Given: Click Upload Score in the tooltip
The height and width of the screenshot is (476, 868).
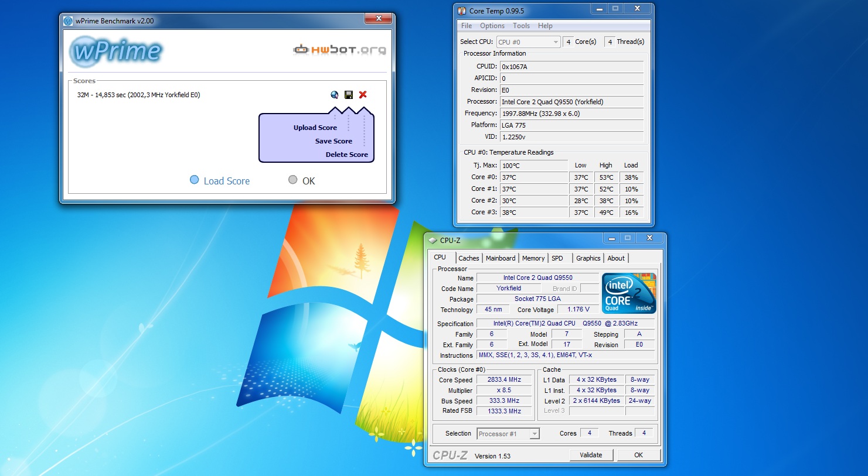Looking at the screenshot, I should pos(315,128).
